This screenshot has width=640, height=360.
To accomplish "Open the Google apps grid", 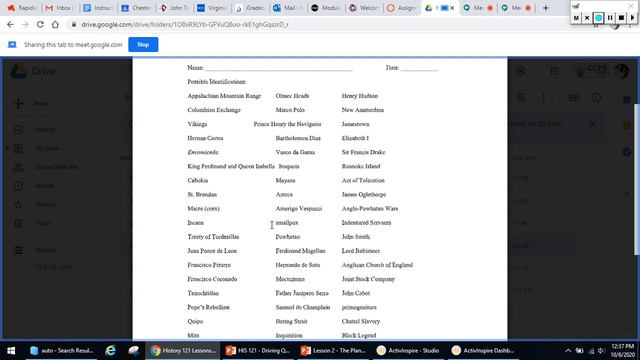I will [x=554, y=71].
